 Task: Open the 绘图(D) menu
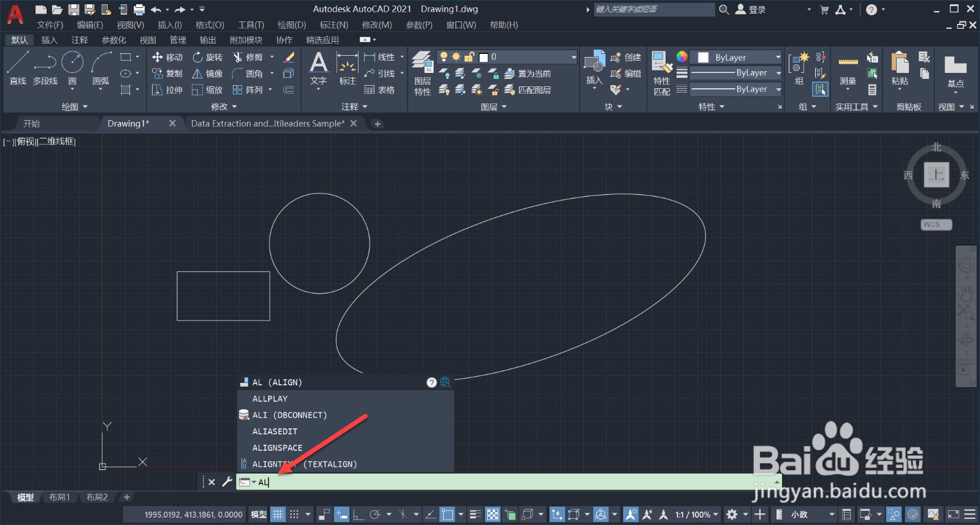(x=292, y=25)
